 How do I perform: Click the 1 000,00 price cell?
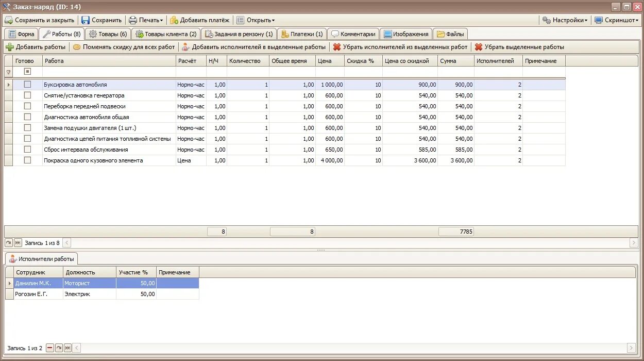pos(330,85)
